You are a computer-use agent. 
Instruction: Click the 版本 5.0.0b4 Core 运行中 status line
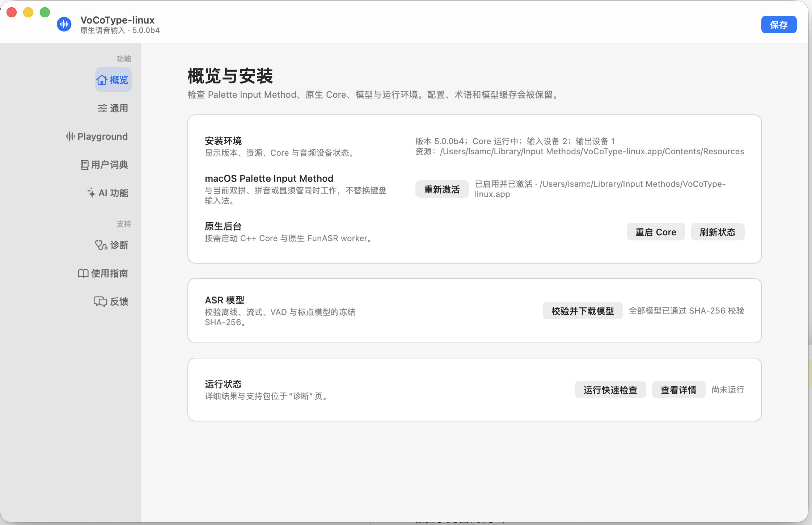point(515,141)
